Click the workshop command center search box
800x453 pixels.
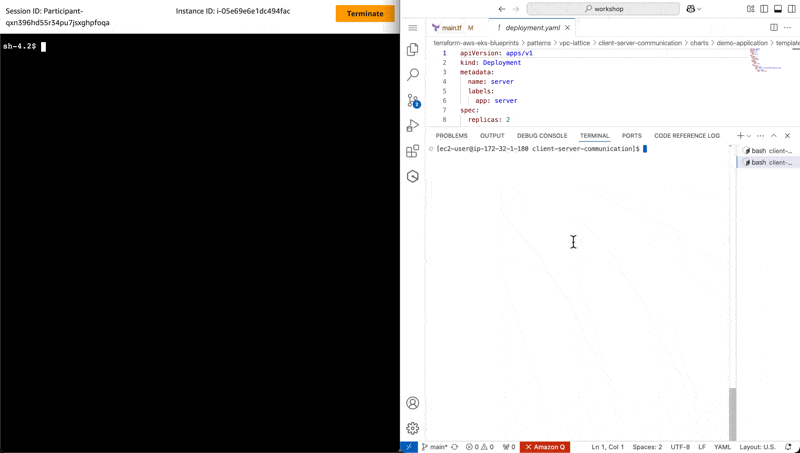603,9
